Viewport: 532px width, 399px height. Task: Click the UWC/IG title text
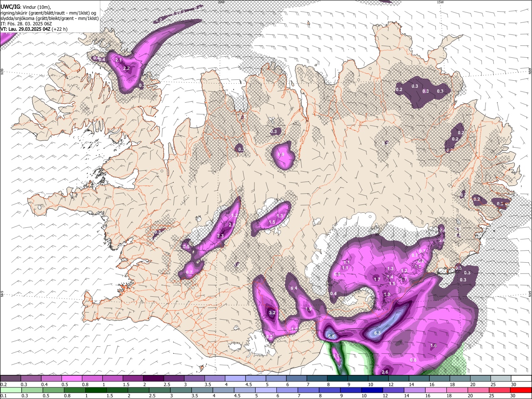click(10, 7)
